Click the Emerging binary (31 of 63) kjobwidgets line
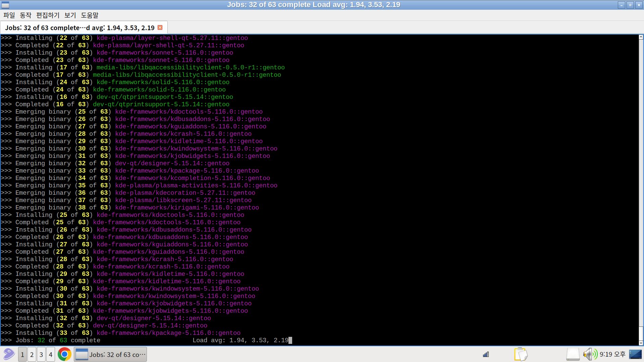This screenshot has height=362, width=644. [x=136, y=156]
